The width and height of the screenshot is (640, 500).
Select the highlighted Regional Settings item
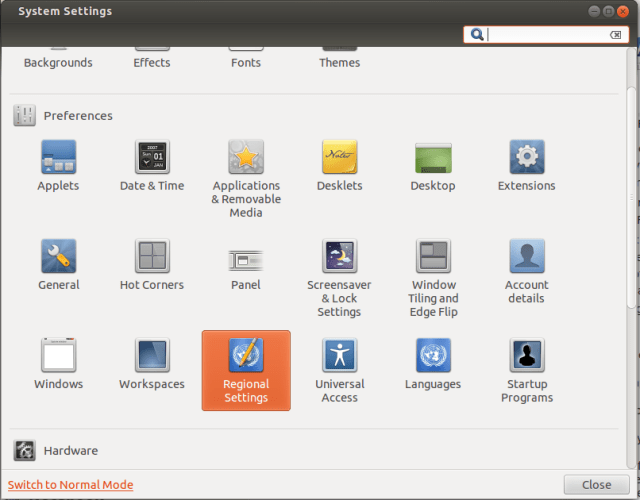coord(246,370)
